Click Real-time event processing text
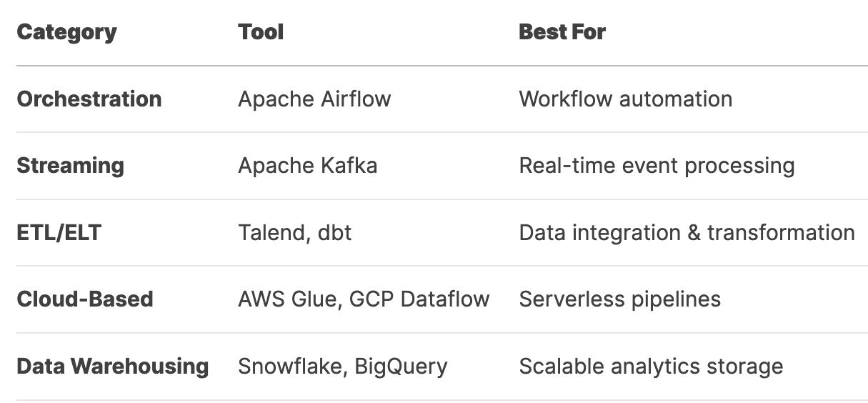The height and width of the screenshot is (403, 868). click(657, 166)
